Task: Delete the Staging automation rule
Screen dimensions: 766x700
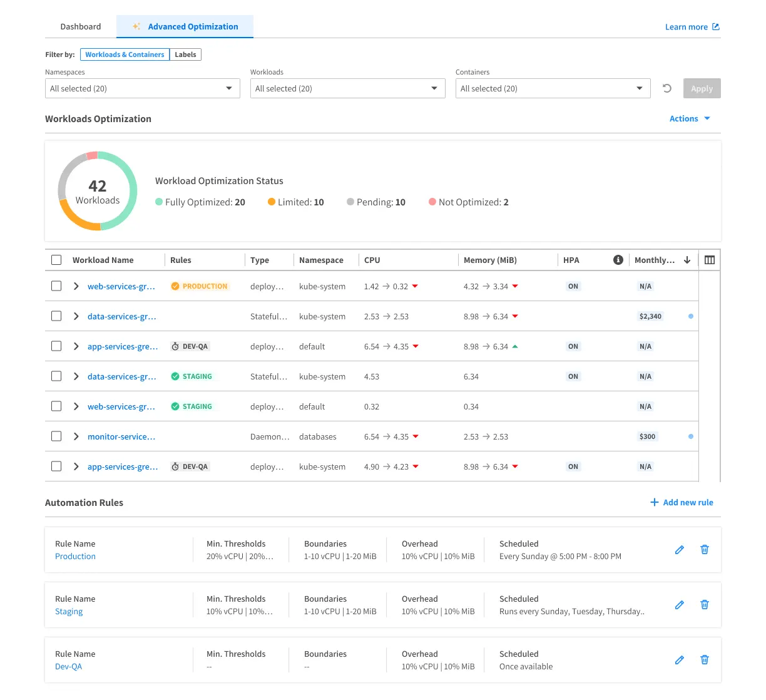Action: [705, 605]
